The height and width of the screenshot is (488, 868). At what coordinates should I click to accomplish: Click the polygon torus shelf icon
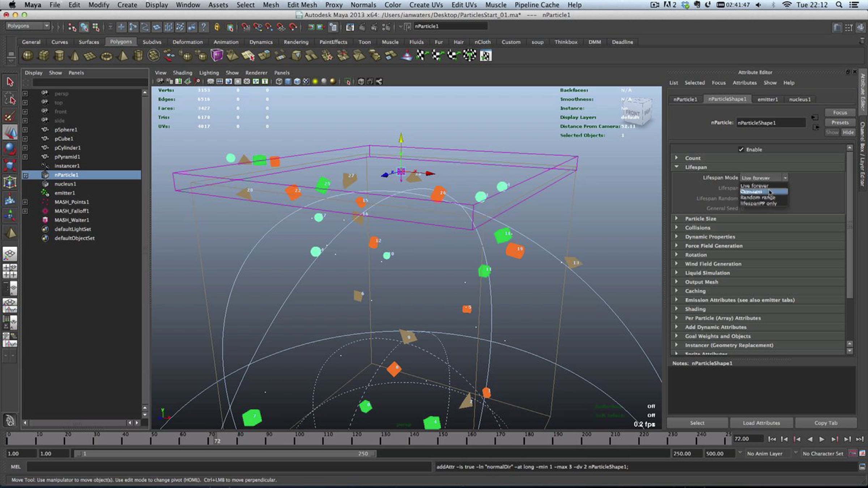106,56
